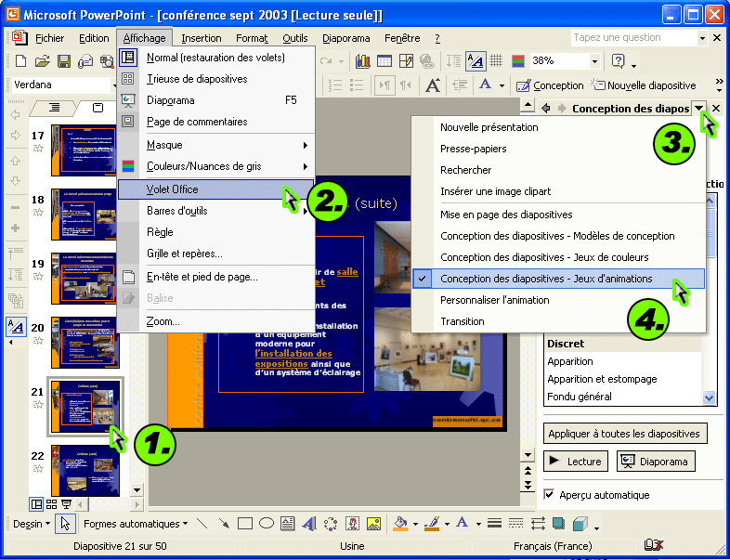Click the 3D style cube icon
The image size is (730, 560).
coord(580,524)
